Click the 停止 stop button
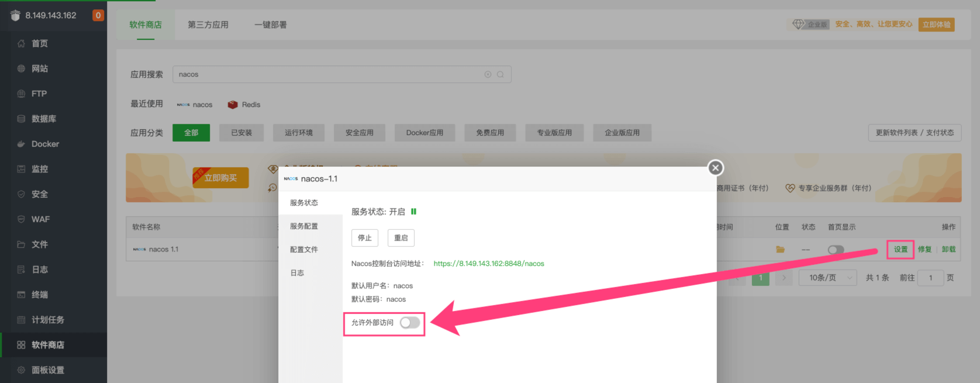 click(x=365, y=238)
